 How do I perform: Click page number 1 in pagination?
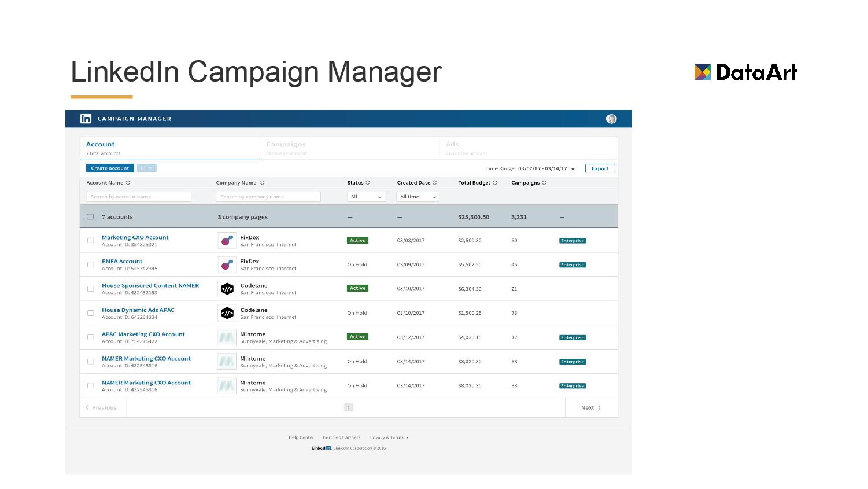(349, 408)
